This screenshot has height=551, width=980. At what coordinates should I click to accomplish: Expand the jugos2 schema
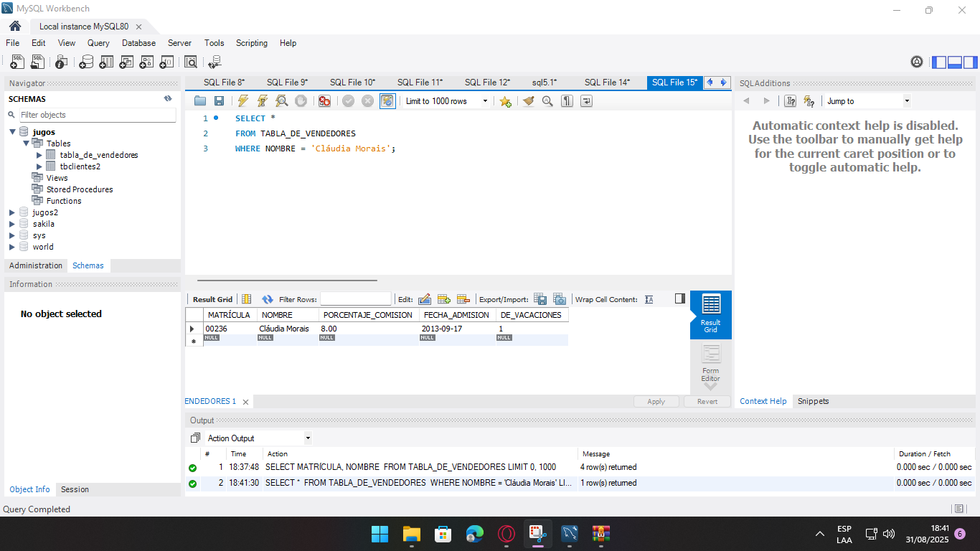coord(12,212)
